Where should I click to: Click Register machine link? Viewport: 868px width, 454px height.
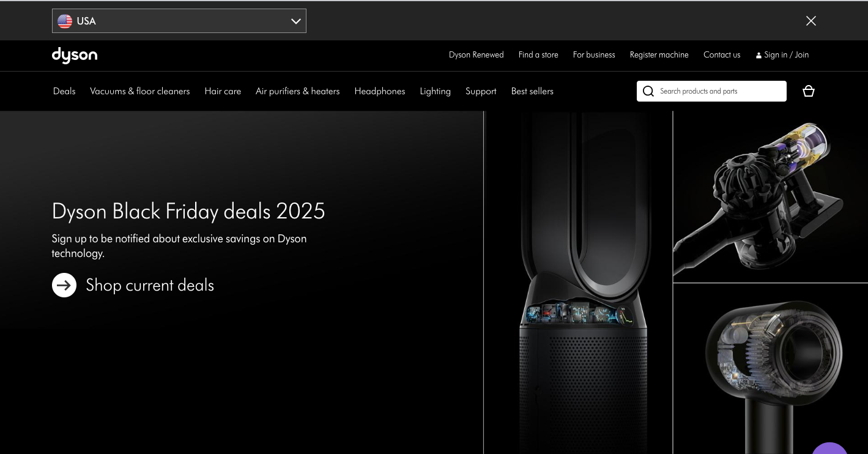[x=659, y=55]
